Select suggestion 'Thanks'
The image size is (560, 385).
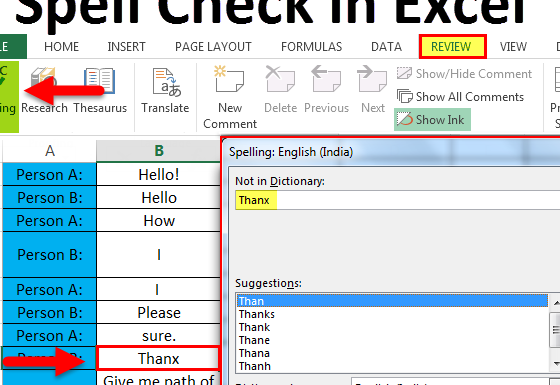pyautogui.click(x=392, y=314)
